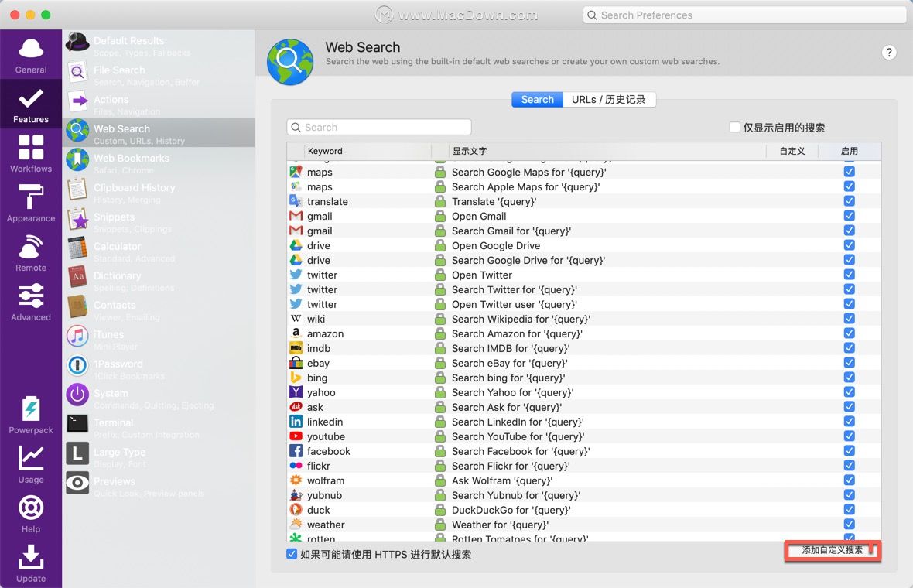Disable the DuckDuckGo web search
The image size is (913, 588).
(x=849, y=509)
